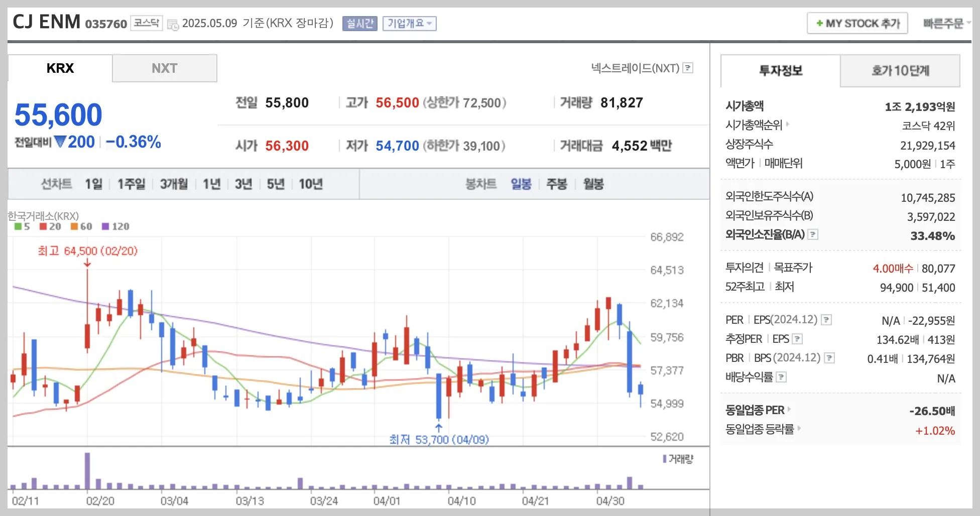Viewport: 980px width, 516px height.
Task: Open help icon next to 배당수익률
Action: tap(781, 377)
